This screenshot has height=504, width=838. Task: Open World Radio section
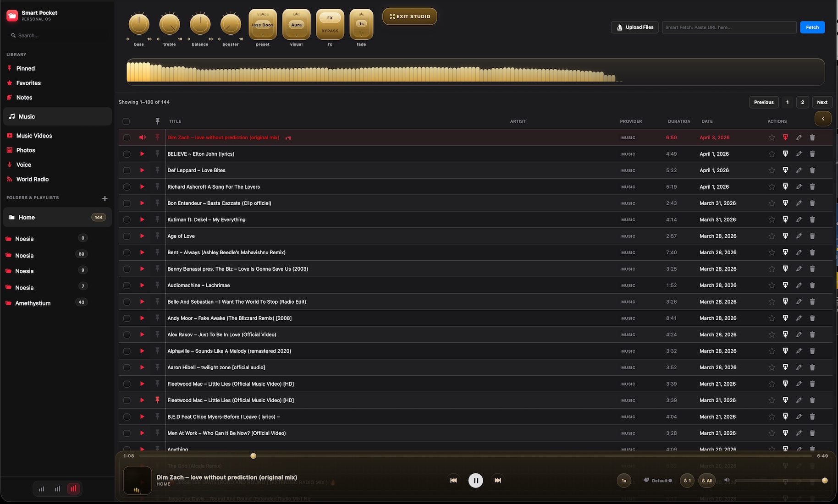pos(32,179)
